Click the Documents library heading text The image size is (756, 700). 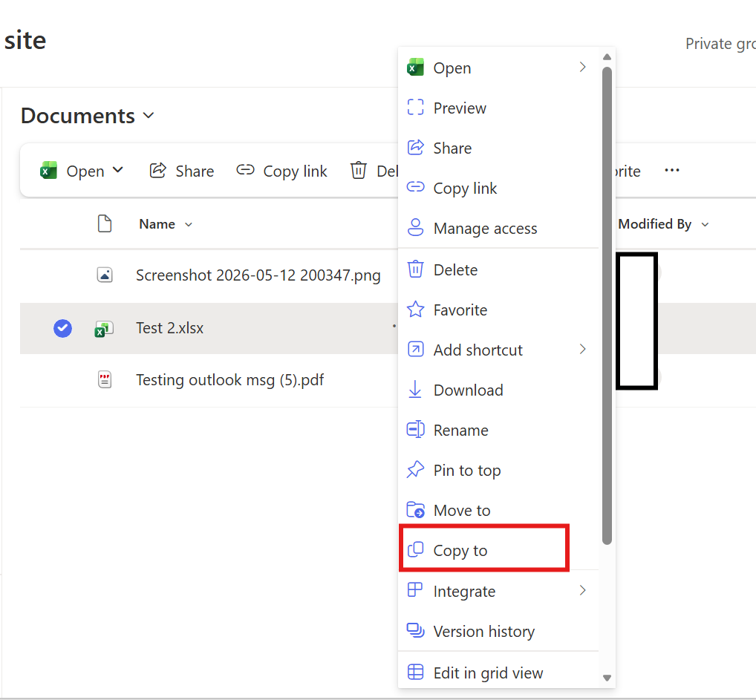pos(78,116)
